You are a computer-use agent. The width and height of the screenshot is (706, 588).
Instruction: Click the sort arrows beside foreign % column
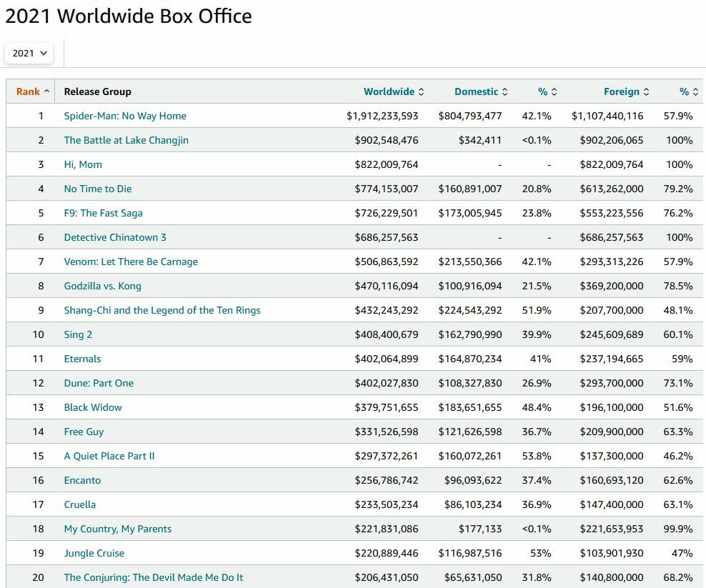pyautogui.click(x=696, y=92)
